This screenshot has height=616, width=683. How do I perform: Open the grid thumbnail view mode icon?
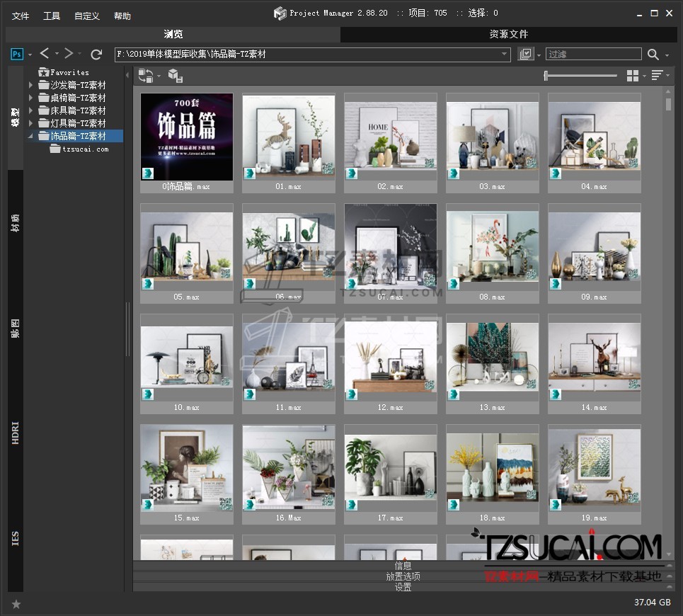click(633, 76)
